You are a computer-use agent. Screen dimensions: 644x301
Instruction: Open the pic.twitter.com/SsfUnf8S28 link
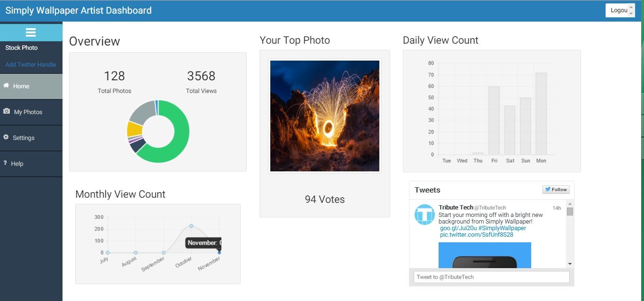[x=477, y=235]
